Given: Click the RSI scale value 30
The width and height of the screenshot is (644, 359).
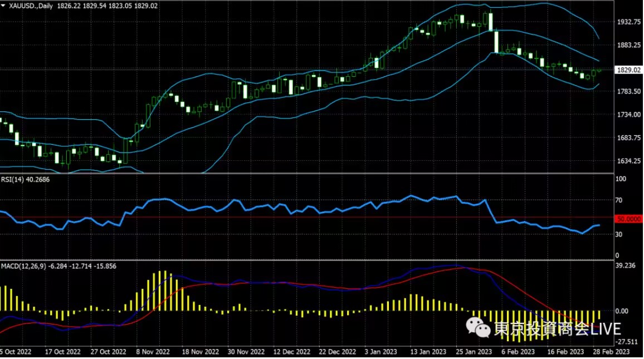Looking at the screenshot, I should pyautogui.click(x=618, y=234).
